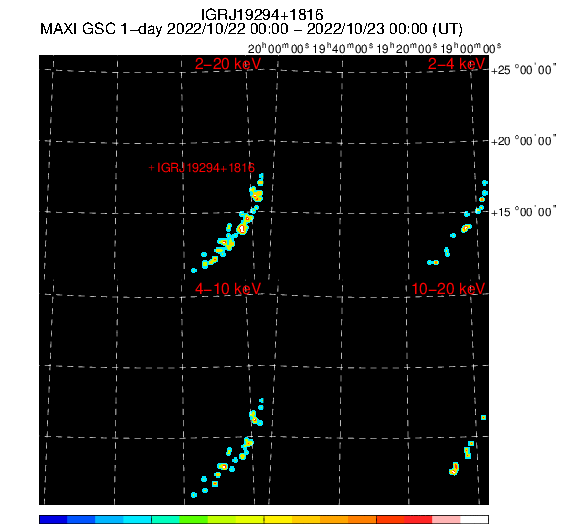This screenshot has height=525, width=570.
Task: Click the +25°00'00" declination label
Action: coord(524,70)
